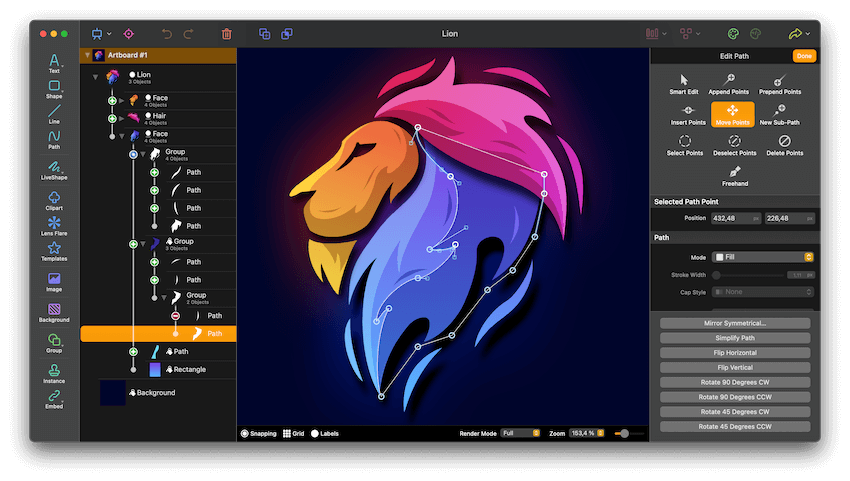850x481 pixels.
Task: Select the Hair layer in tree
Action: point(160,116)
